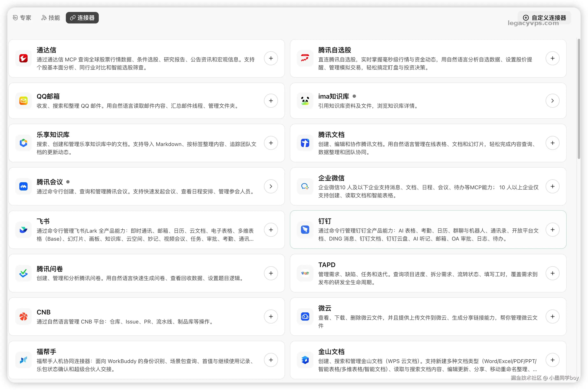588x390 pixels.
Task: Click the 福帮手 title text
Action: click(x=46, y=351)
